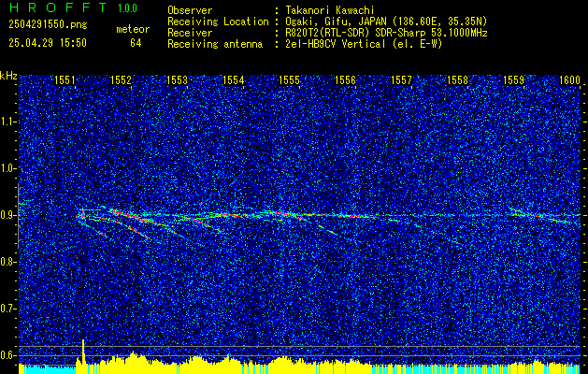Click the date stamp 25.04.29 15:50
Screen dimensions: 588x374
(x=48, y=43)
